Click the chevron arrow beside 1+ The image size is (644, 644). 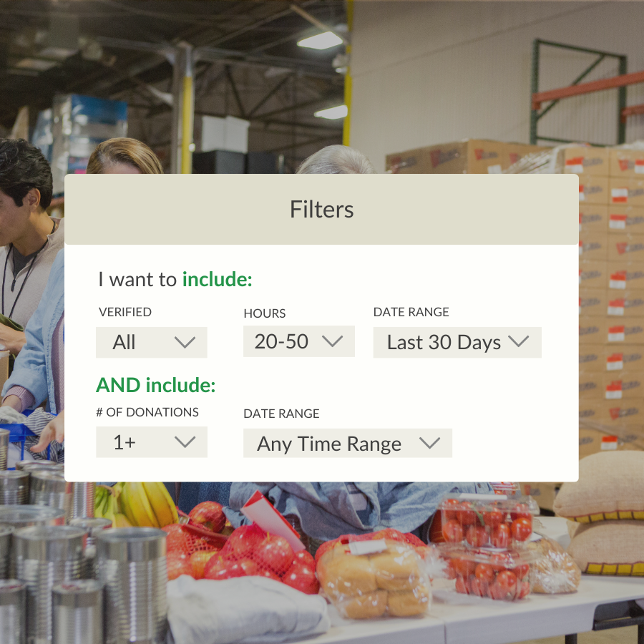pyautogui.click(x=185, y=442)
